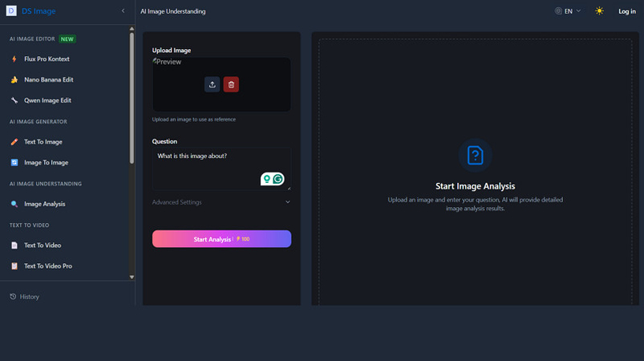Click the AI Image Understanding page title

point(173,11)
